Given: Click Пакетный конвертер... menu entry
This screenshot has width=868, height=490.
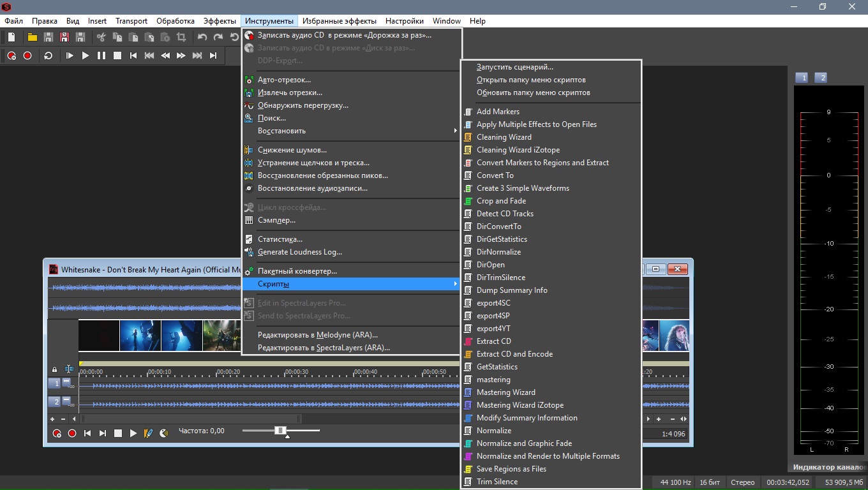Looking at the screenshot, I should point(297,271).
